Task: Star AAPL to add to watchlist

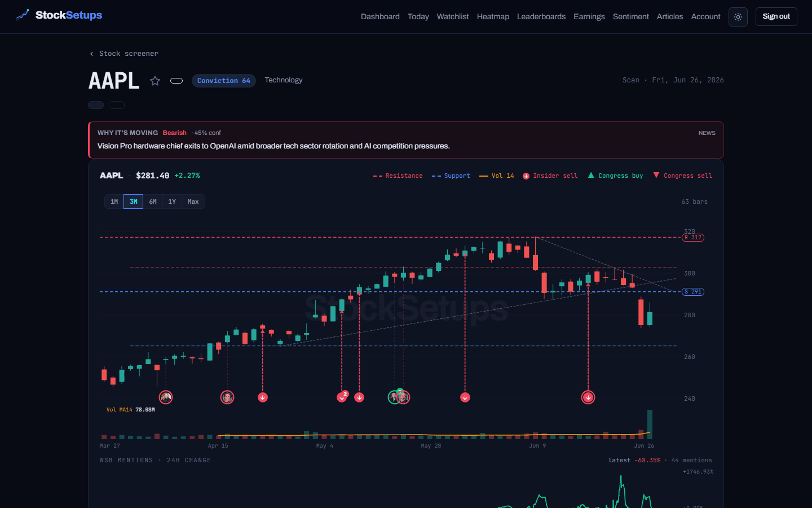Action: [155, 81]
